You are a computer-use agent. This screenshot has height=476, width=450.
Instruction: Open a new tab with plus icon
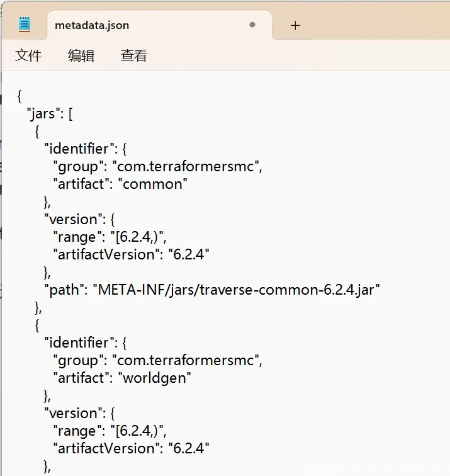295,25
